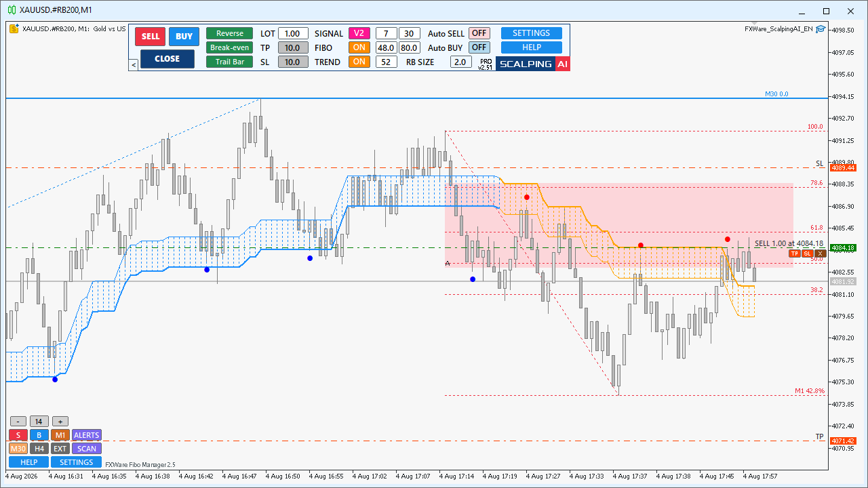The height and width of the screenshot is (488, 868).
Task: Toggle the H4 timeframe button
Action: point(39,449)
